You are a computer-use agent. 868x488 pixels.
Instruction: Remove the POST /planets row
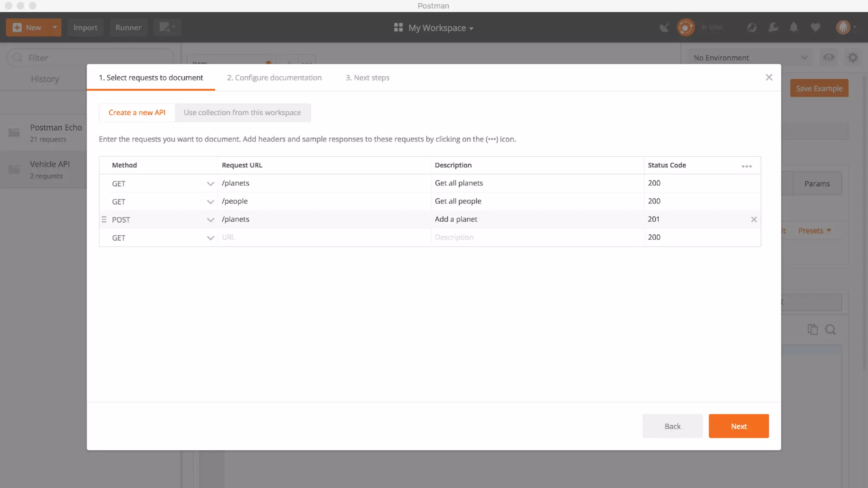click(x=754, y=219)
